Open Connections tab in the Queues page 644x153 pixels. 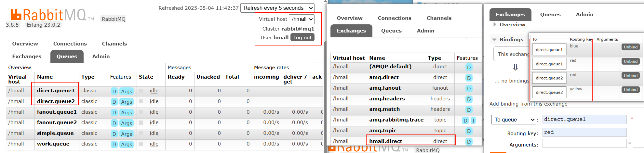[x=70, y=44]
